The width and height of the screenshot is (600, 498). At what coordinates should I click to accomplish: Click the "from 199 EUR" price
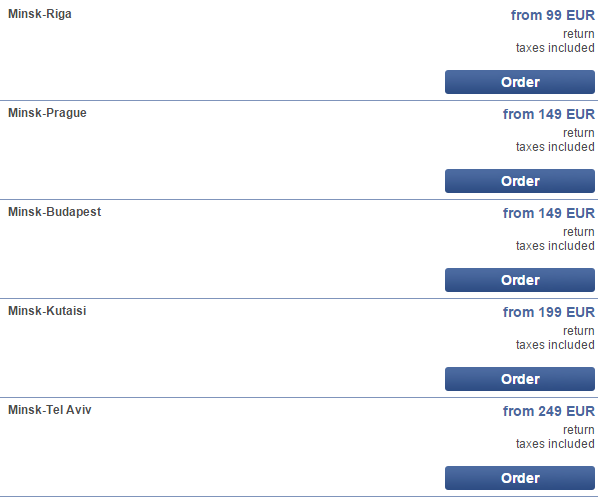(x=548, y=312)
